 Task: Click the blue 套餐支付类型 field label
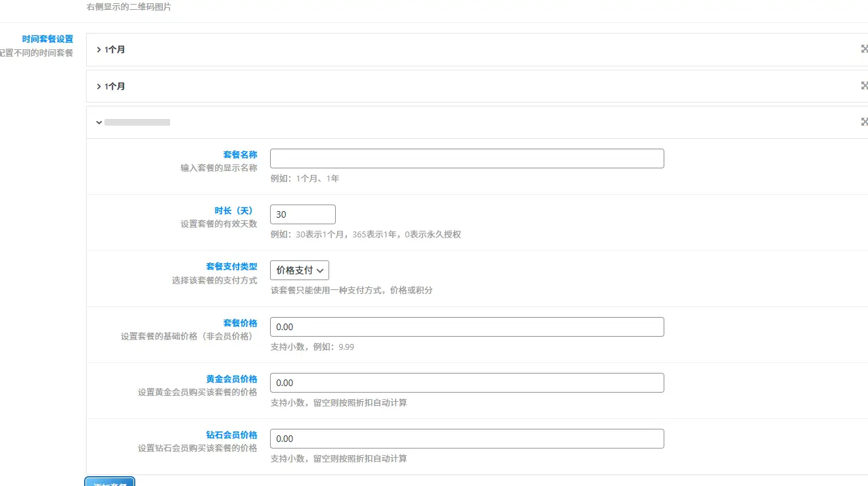coord(231,267)
